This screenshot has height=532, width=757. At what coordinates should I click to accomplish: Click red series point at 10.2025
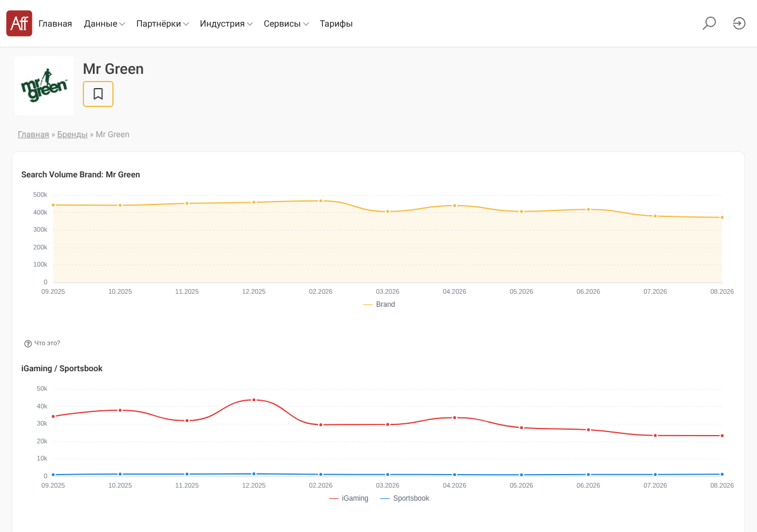[120, 410]
